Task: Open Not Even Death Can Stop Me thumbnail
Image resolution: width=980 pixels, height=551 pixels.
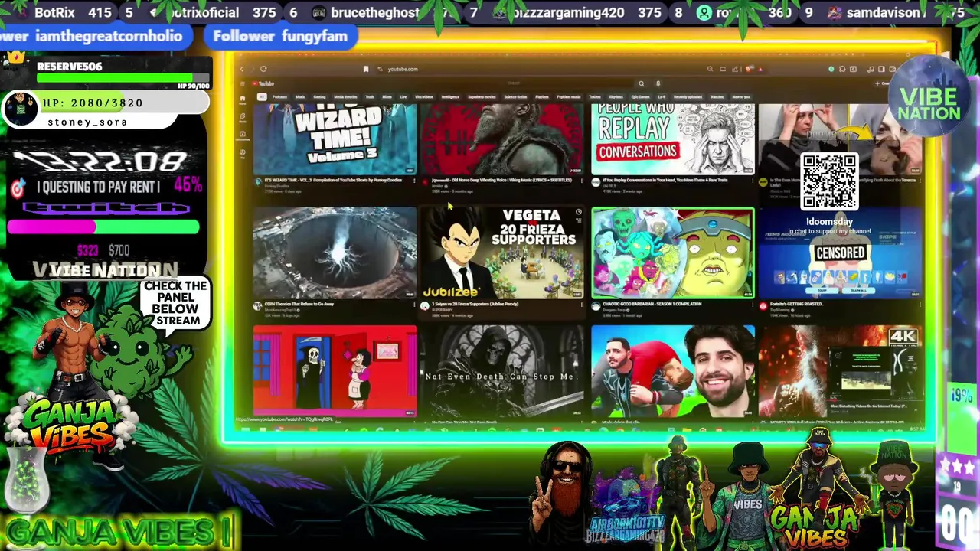Action: [x=502, y=371]
